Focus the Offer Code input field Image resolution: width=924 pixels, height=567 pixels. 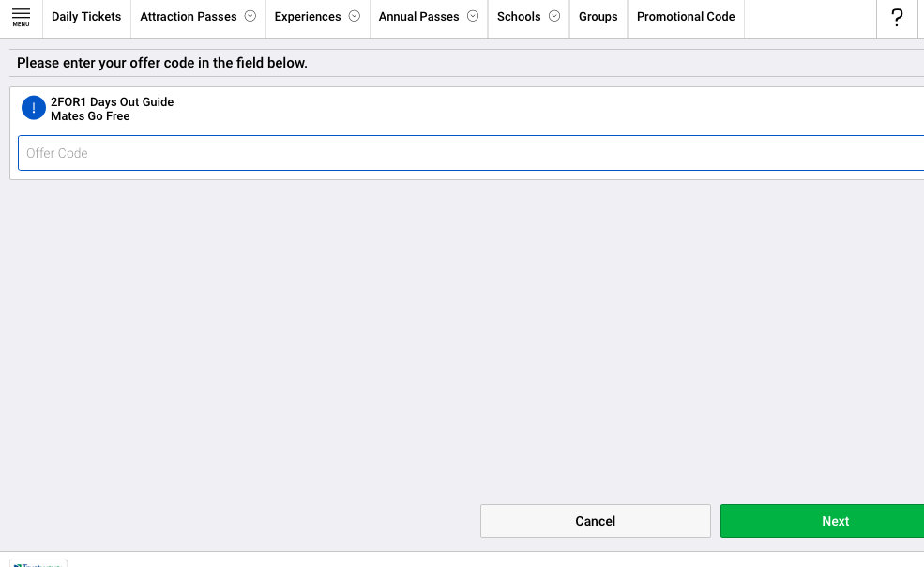469,153
